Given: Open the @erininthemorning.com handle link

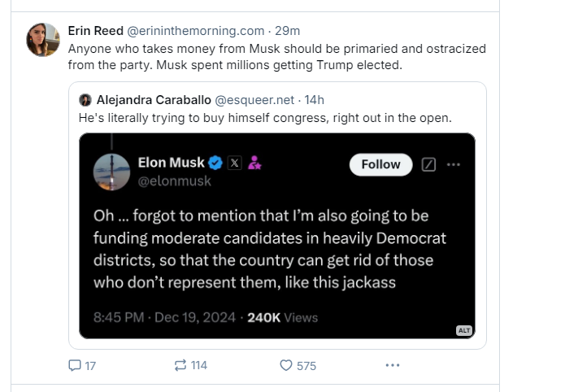Looking at the screenshot, I should pos(196,31).
